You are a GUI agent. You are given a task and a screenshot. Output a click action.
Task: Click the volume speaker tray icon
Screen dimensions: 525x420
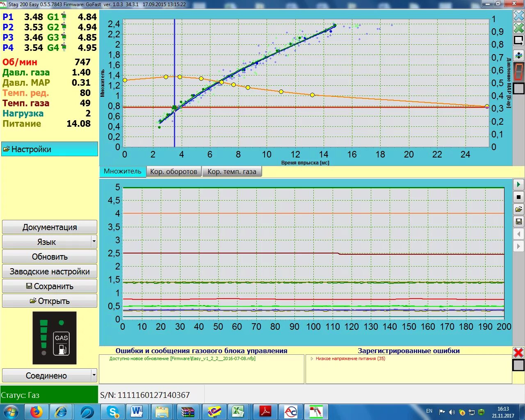tap(452, 412)
